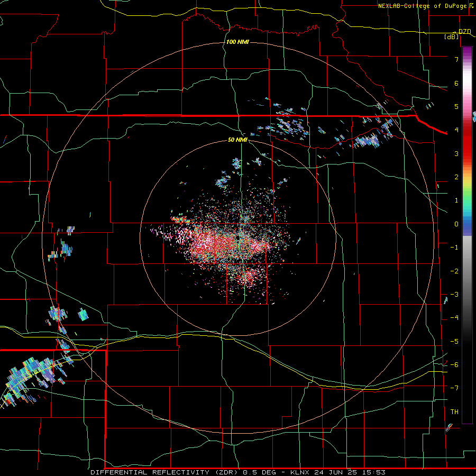
Task: Select the 100 NMI range ring label
Action: pyautogui.click(x=237, y=42)
